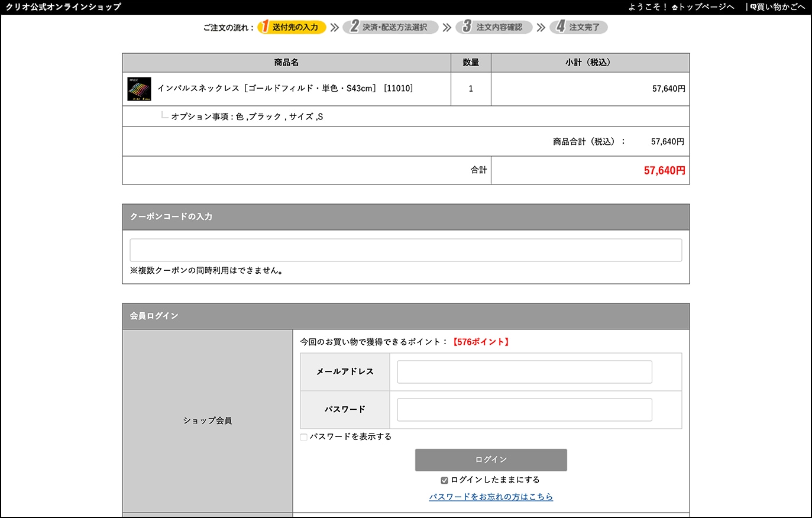Uncheck ログインしたままにする checkbox

pos(444,480)
